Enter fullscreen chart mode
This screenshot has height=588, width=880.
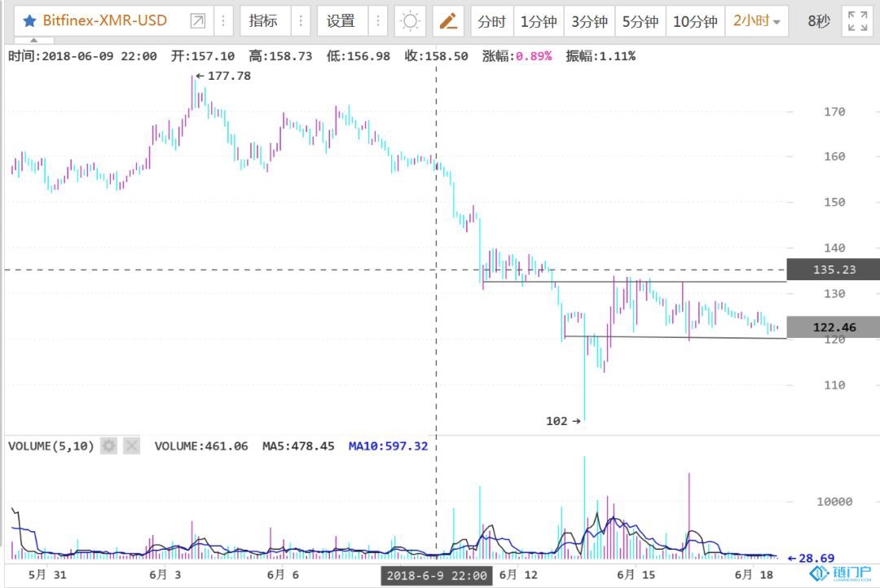pos(856,21)
